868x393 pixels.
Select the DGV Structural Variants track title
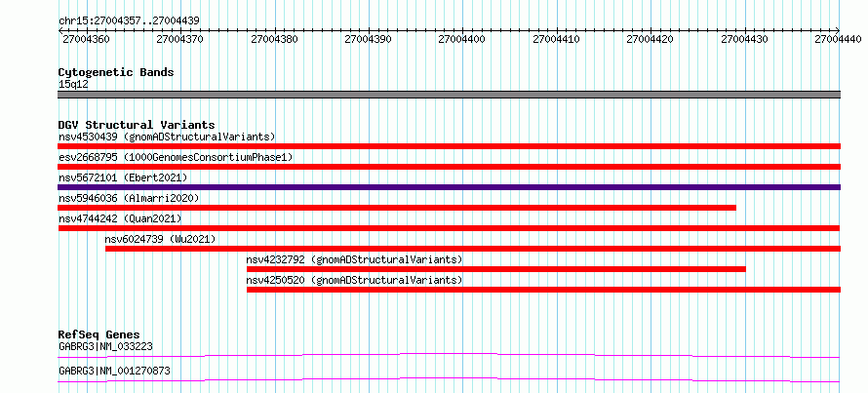point(137,125)
